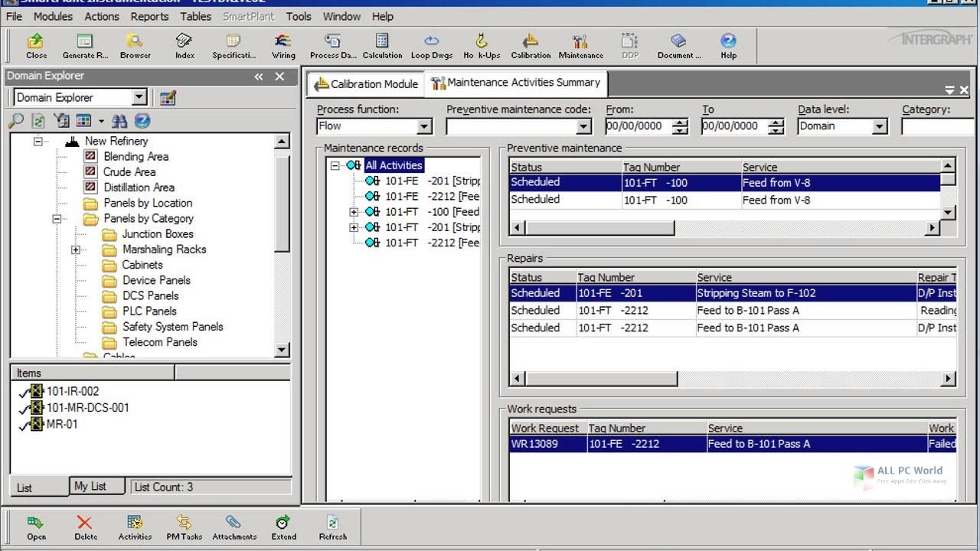This screenshot has height=551, width=980.
Task: Switch to the Calibration Module tab
Action: [365, 83]
